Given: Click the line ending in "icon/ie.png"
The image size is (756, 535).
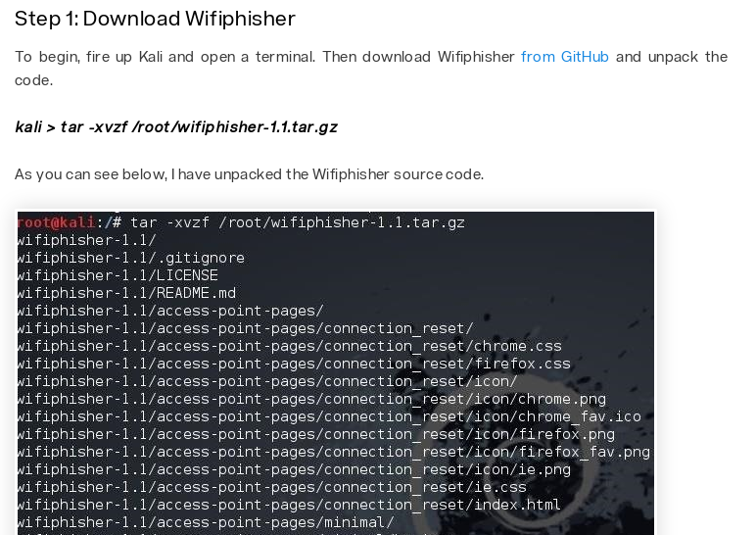Looking at the screenshot, I should (294, 469).
